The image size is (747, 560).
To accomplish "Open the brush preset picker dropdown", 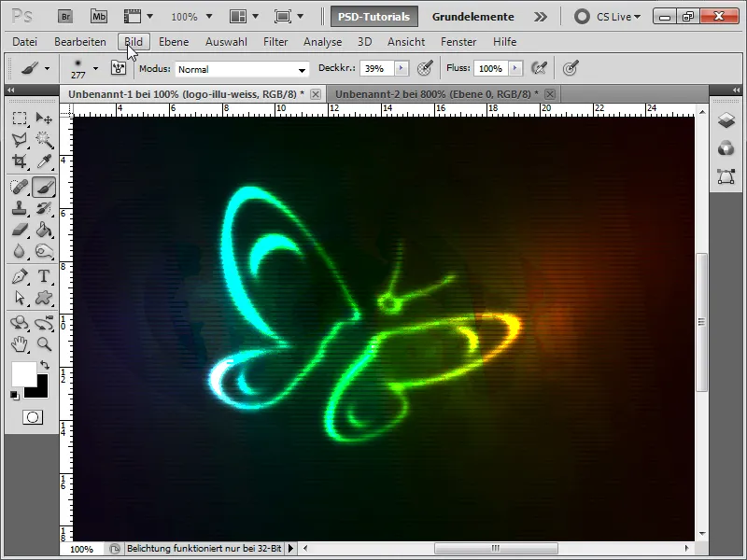I will point(96,68).
